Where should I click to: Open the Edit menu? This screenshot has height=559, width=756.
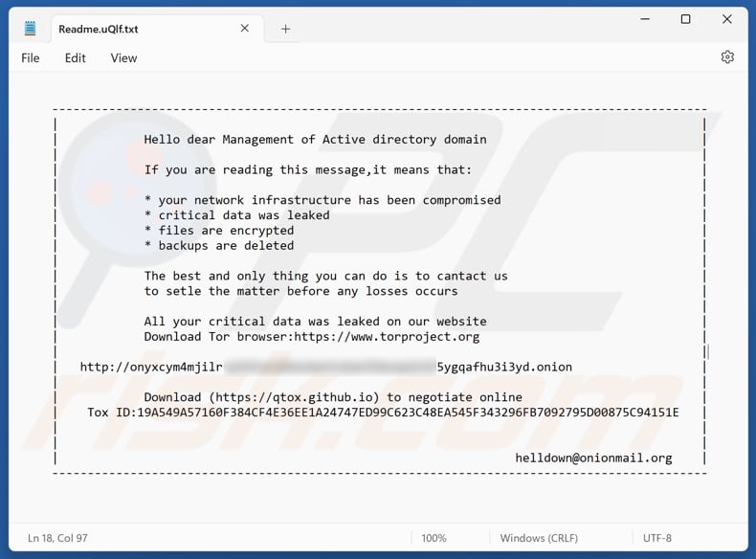click(x=76, y=58)
